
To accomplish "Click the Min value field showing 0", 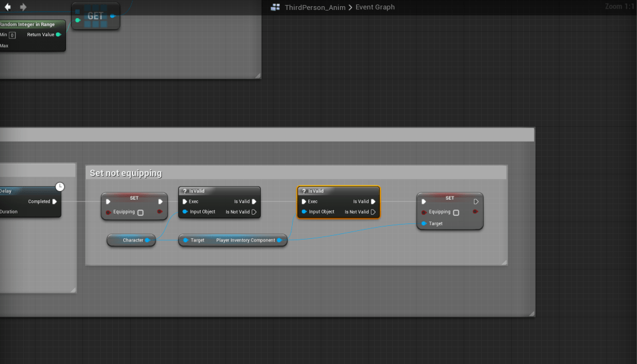I will coord(12,35).
